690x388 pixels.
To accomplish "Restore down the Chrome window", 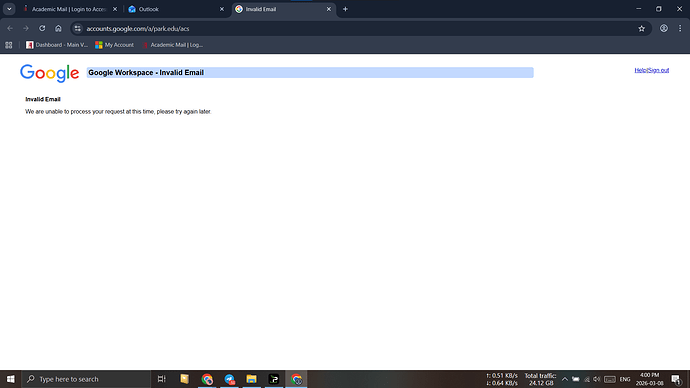I will [659, 9].
